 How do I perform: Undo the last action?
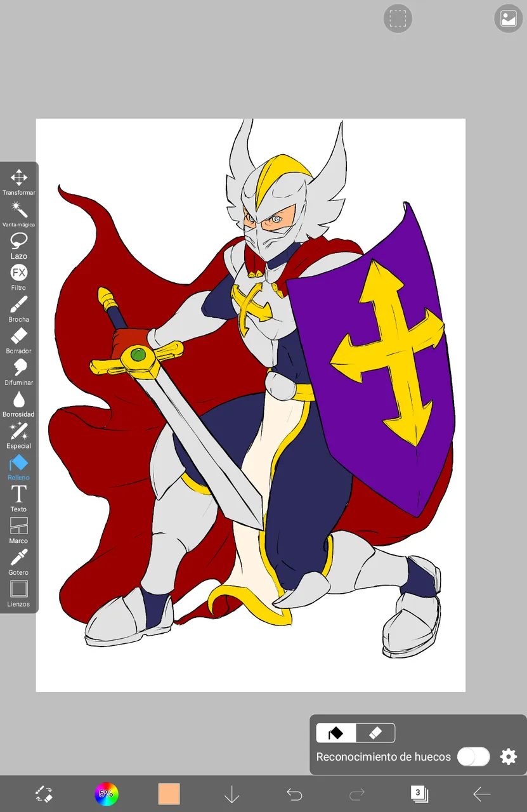pyautogui.click(x=294, y=794)
